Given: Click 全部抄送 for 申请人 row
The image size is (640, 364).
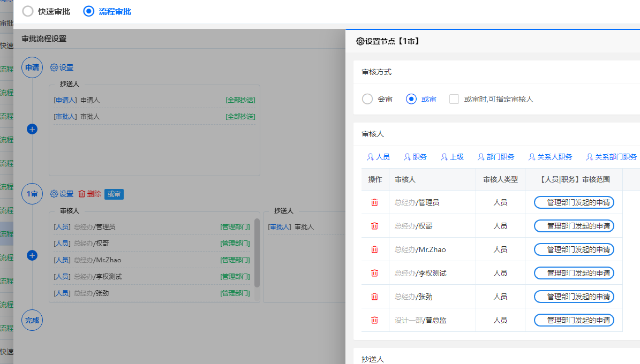Looking at the screenshot, I should tap(240, 100).
